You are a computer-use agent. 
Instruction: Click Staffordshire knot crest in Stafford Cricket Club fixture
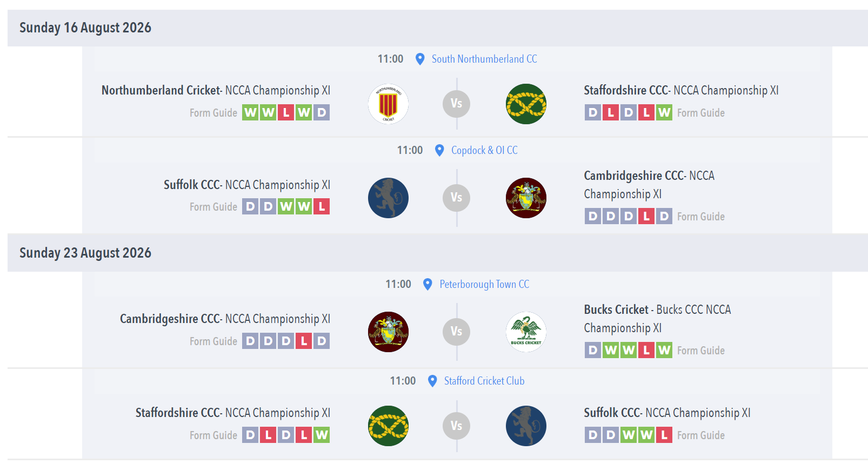tap(388, 426)
